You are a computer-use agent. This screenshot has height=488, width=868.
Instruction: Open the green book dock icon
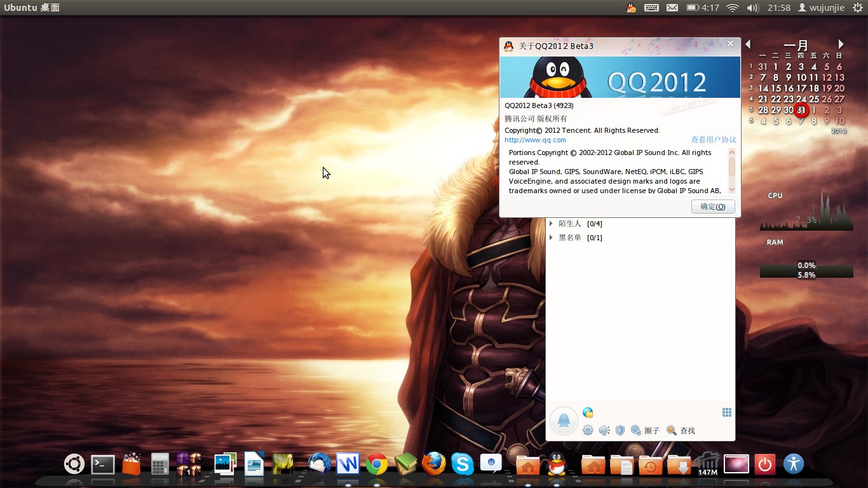(x=405, y=464)
